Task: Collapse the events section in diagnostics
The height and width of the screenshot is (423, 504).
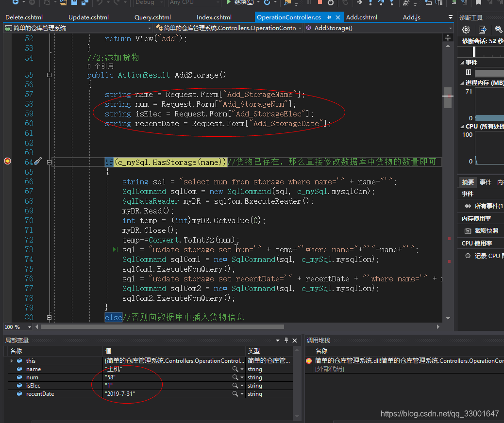Action: (x=462, y=63)
